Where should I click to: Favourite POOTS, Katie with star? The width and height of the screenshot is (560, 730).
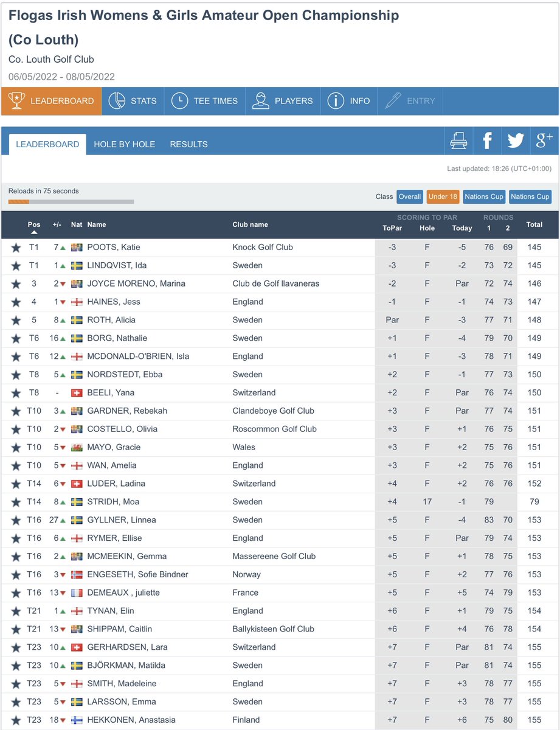click(x=15, y=248)
